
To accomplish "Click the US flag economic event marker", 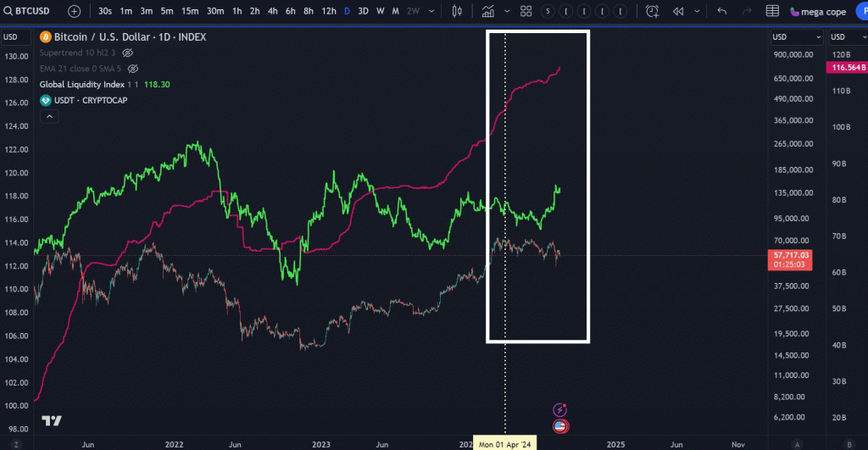I will click(x=560, y=425).
